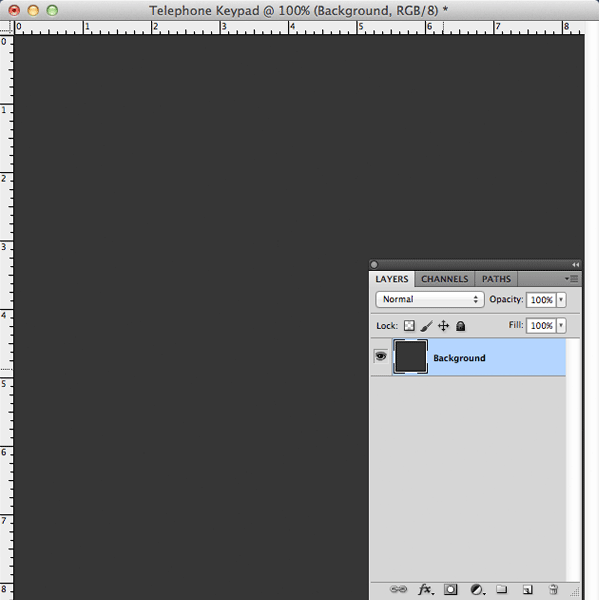Toggle lock transparent pixels

click(x=409, y=326)
